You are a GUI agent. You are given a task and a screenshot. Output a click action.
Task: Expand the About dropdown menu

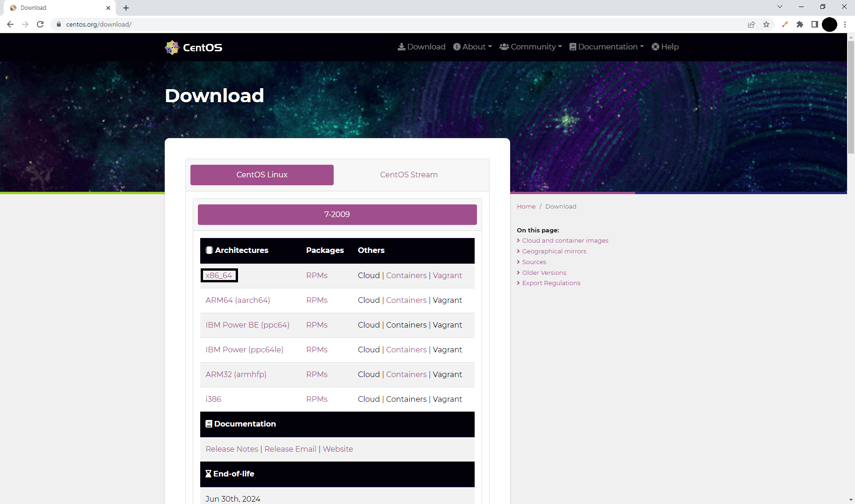(x=472, y=47)
